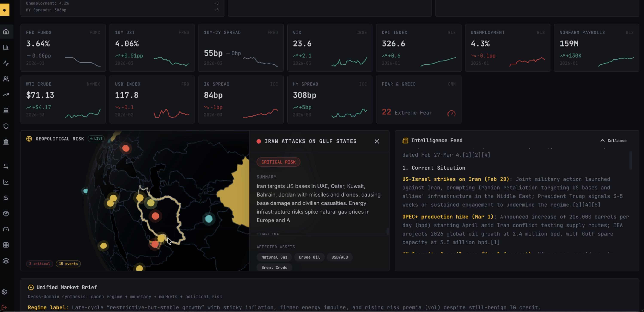Viewport: 644px width, 312px height.
Task: Select the dollar sign icon in sidebar
Action: pyautogui.click(x=6, y=198)
